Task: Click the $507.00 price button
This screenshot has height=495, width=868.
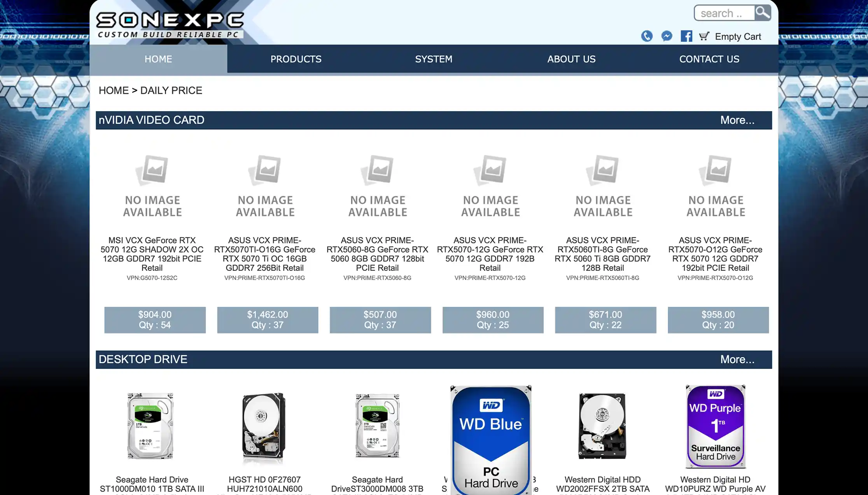Action: click(380, 320)
